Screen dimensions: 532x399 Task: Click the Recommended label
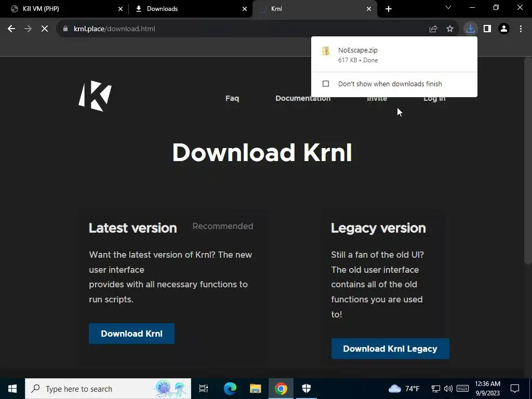pyautogui.click(x=222, y=227)
